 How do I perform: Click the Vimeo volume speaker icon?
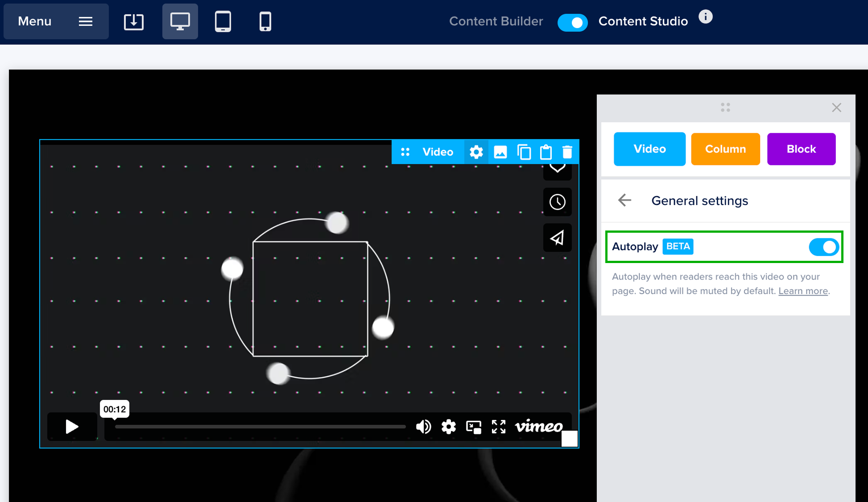click(423, 427)
